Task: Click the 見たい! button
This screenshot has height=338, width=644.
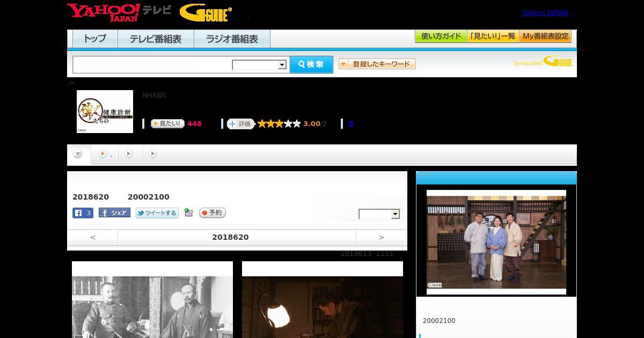Action: pos(167,123)
